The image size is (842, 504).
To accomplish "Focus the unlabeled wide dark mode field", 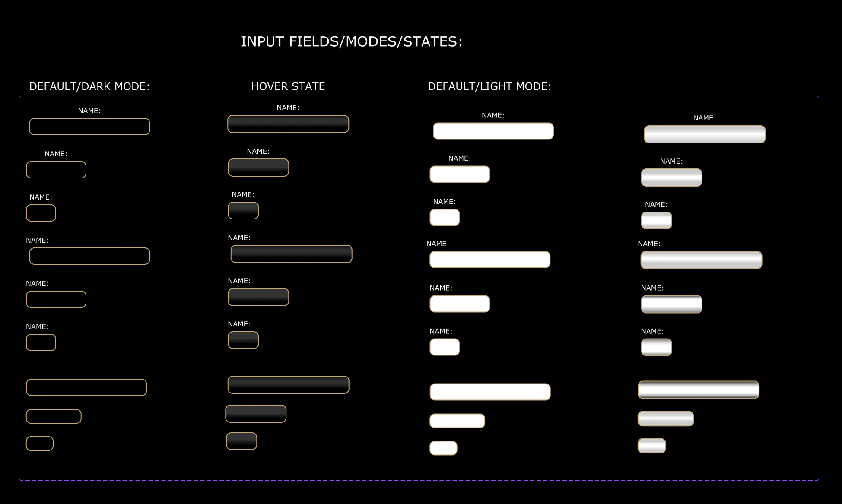I will (x=86, y=387).
